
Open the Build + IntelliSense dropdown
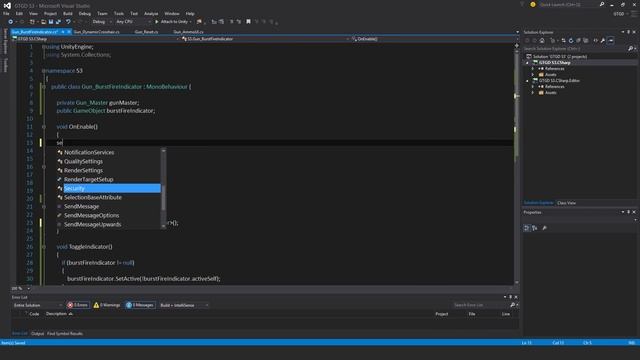(x=184, y=305)
